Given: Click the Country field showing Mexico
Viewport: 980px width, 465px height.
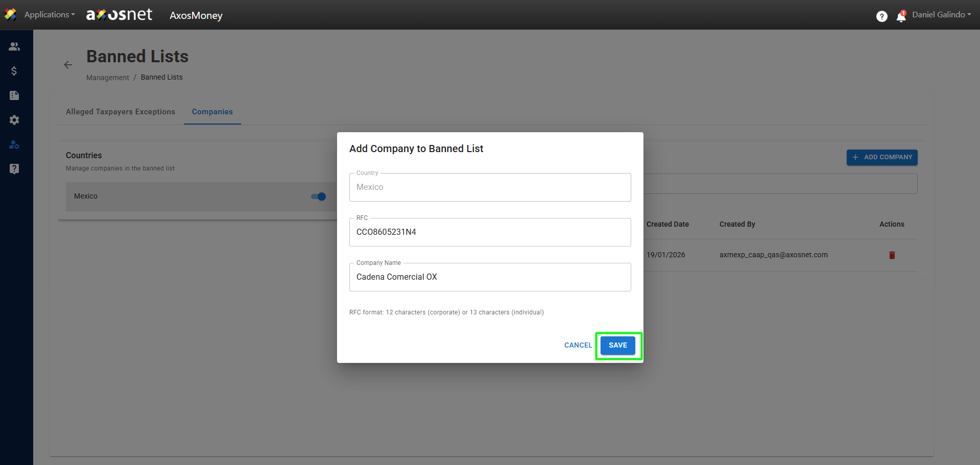Looking at the screenshot, I should point(490,187).
